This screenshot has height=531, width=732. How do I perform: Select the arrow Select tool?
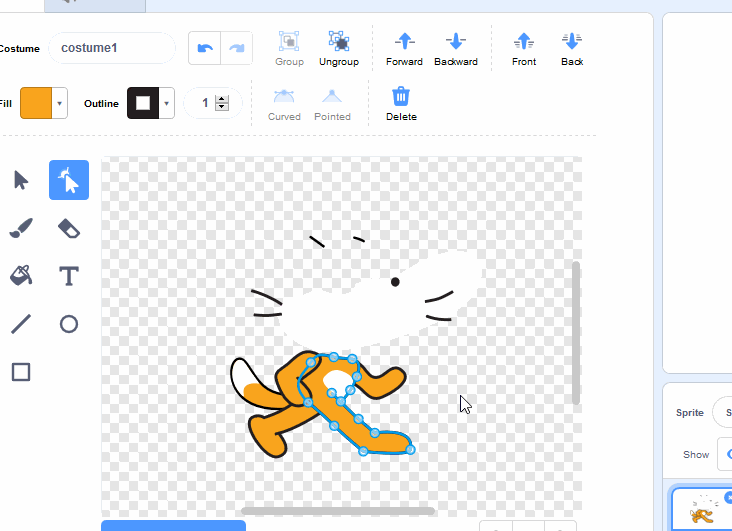click(21, 180)
